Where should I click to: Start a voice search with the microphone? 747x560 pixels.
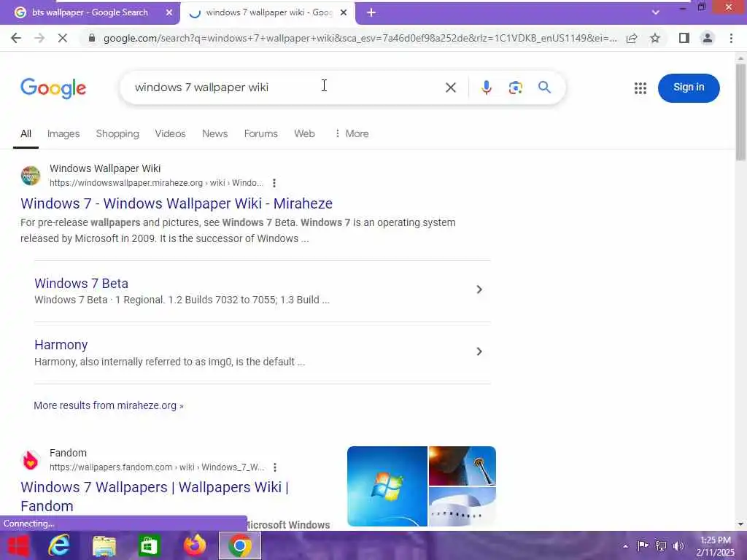487,87
